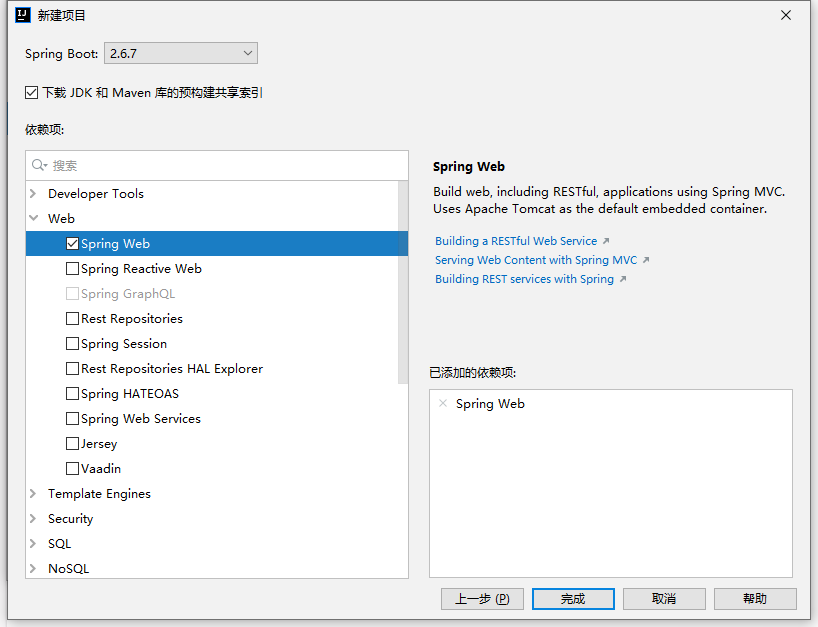The height and width of the screenshot is (627, 818).
Task: Open external link arrow beside Building REST services with Spring
Action: tap(623, 279)
